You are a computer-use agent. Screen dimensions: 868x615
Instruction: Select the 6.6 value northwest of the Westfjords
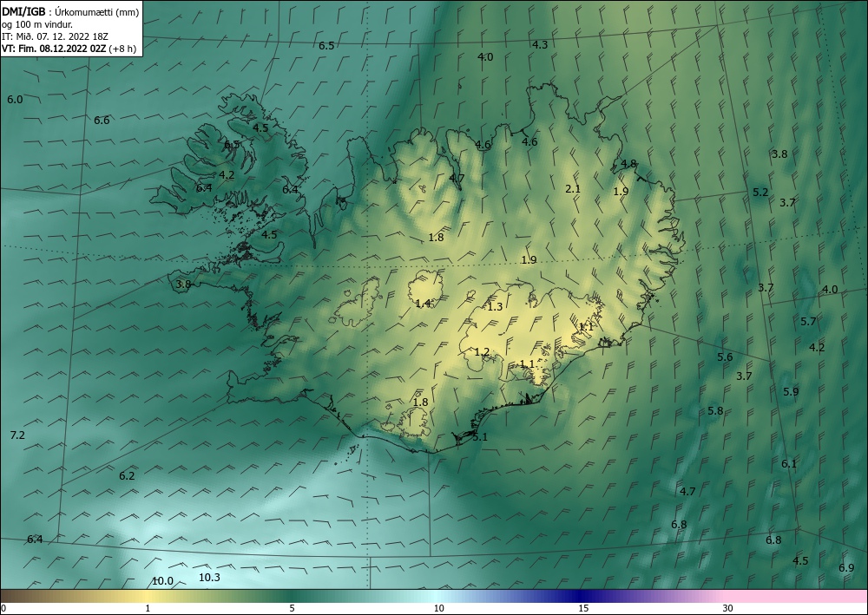(102, 120)
